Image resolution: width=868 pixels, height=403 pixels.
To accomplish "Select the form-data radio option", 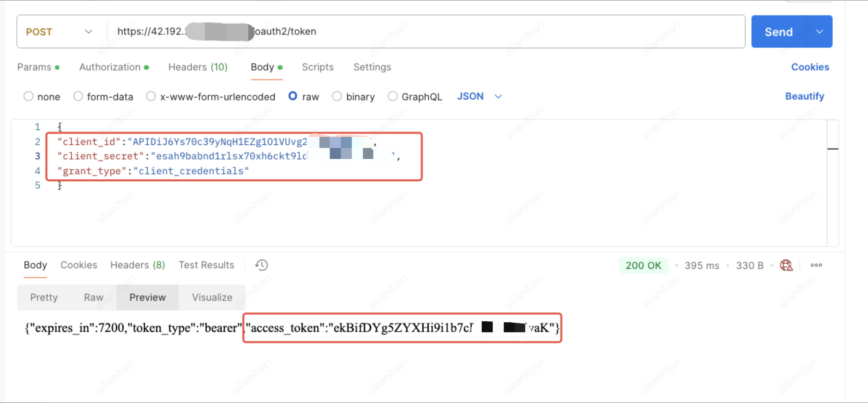I will coord(78,96).
